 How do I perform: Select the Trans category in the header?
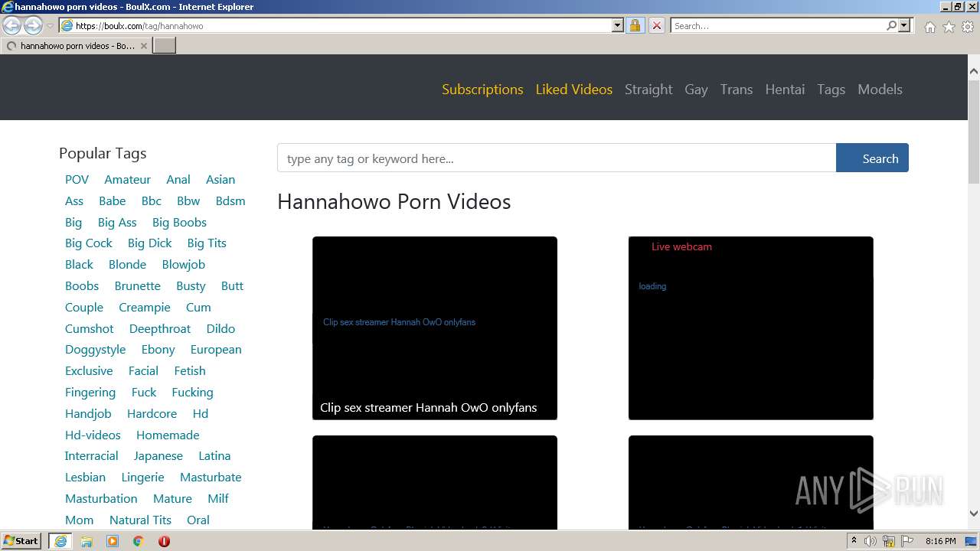point(737,89)
